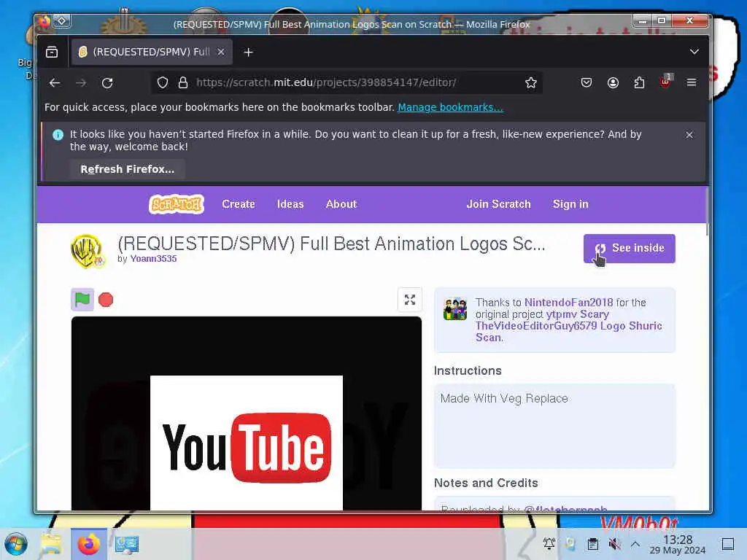The image size is (747, 560).
Task: Click the project title heading
Action: coord(331,244)
